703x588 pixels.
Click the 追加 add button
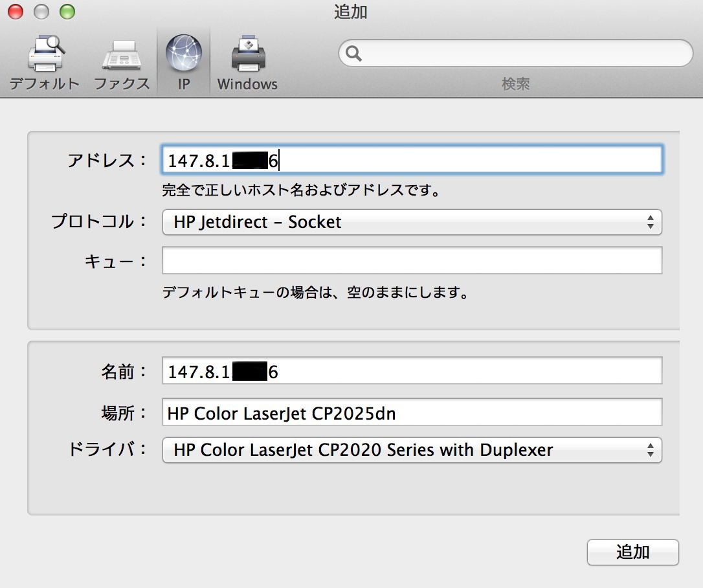click(x=632, y=552)
